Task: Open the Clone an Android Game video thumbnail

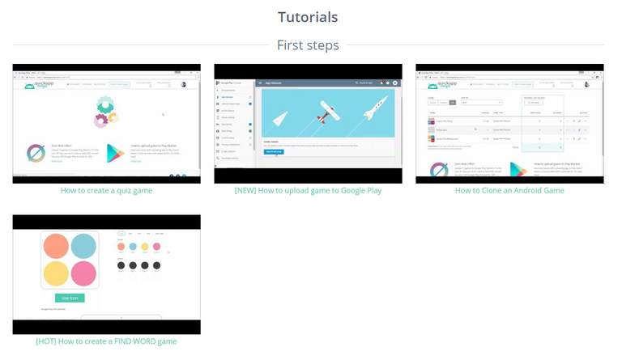Action: click(509, 124)
